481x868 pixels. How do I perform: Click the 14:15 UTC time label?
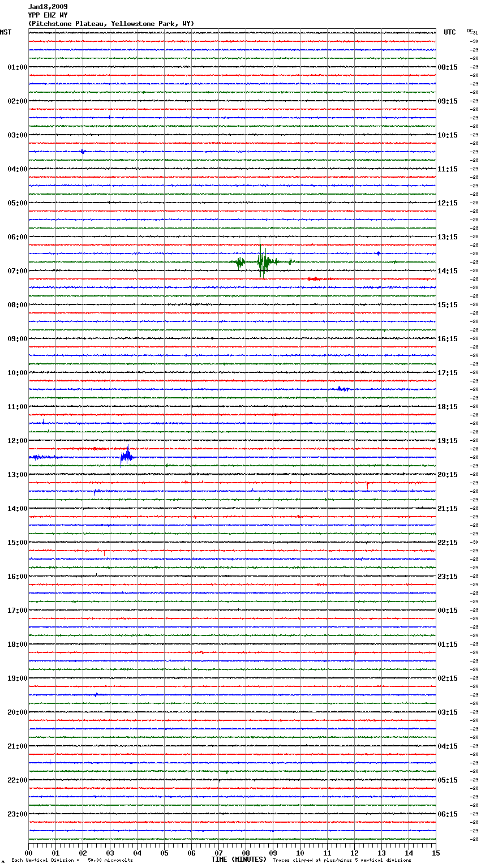[x=448, y=271]
